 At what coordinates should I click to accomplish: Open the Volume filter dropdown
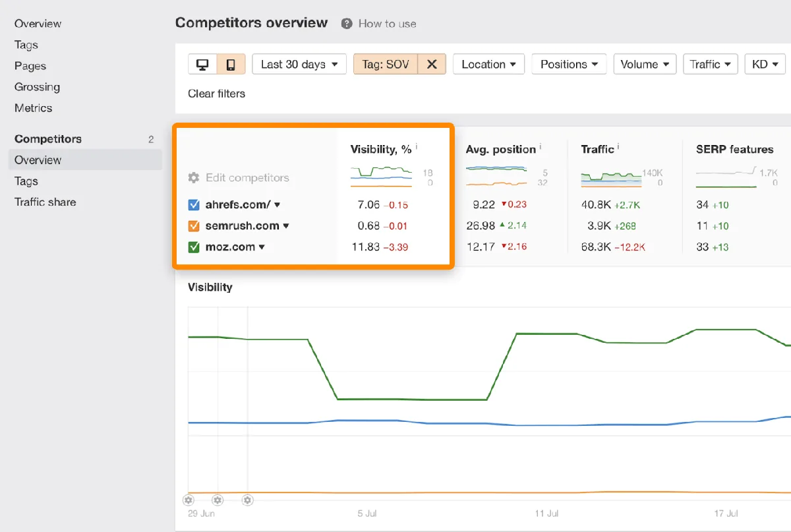pyautogui.click(x=645, y=64)
